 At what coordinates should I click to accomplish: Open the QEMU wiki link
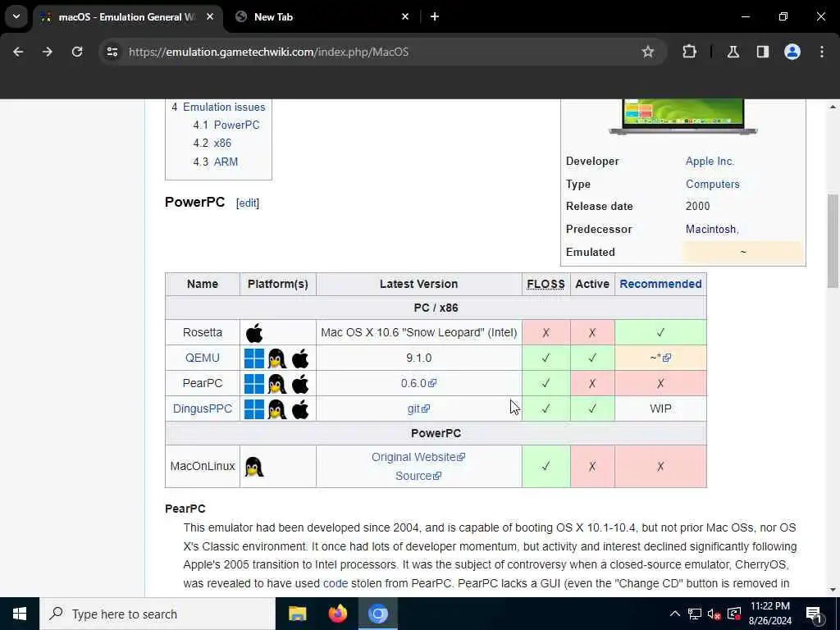tap(203, 358)
